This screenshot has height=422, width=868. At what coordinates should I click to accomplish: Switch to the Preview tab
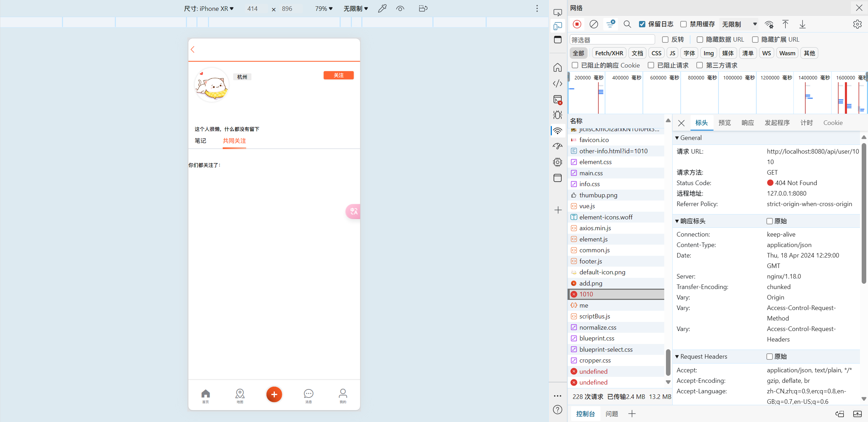point(724,123)
